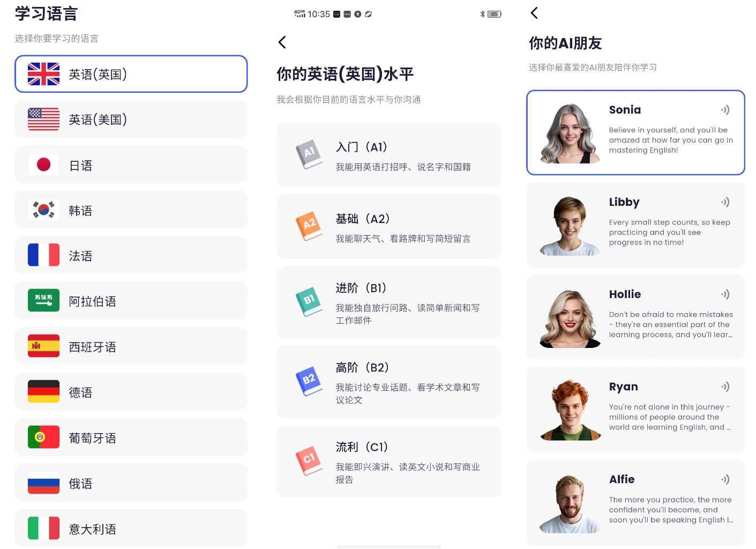The width and height of the screenshot is (756, 549).
Task: Play Sonia's voice sample icon
Action: [726, 110]
